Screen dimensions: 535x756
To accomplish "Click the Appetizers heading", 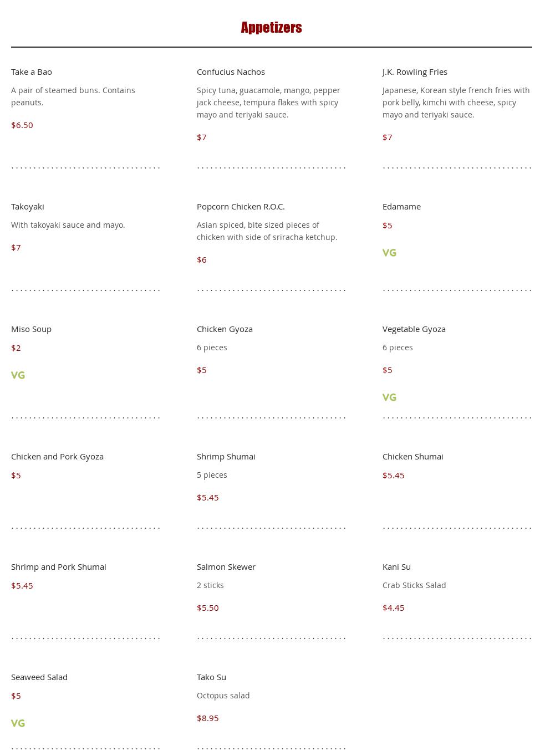I will (271, 28).
